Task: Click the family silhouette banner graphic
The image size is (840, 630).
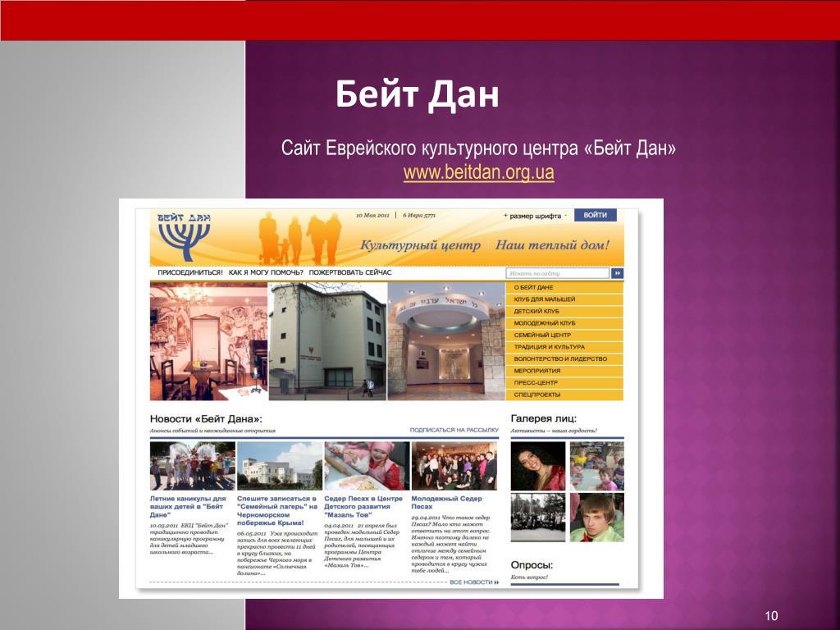Action: click(x=299, y=238)
